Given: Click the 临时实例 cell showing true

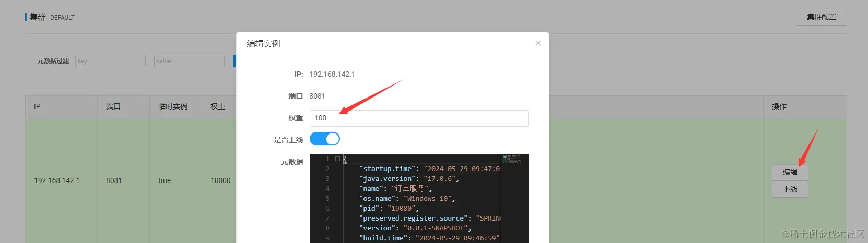Looking at the screenshot, I should pos(165,180).
